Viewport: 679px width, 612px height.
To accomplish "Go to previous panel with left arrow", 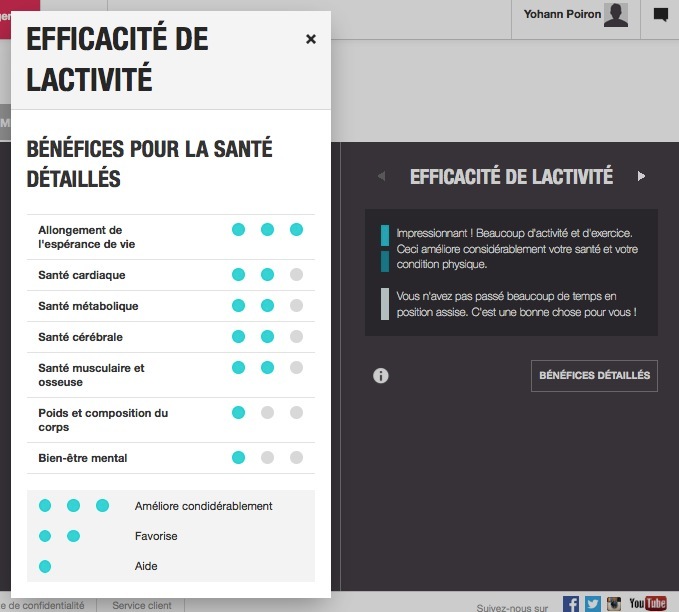I will point(381,177).
